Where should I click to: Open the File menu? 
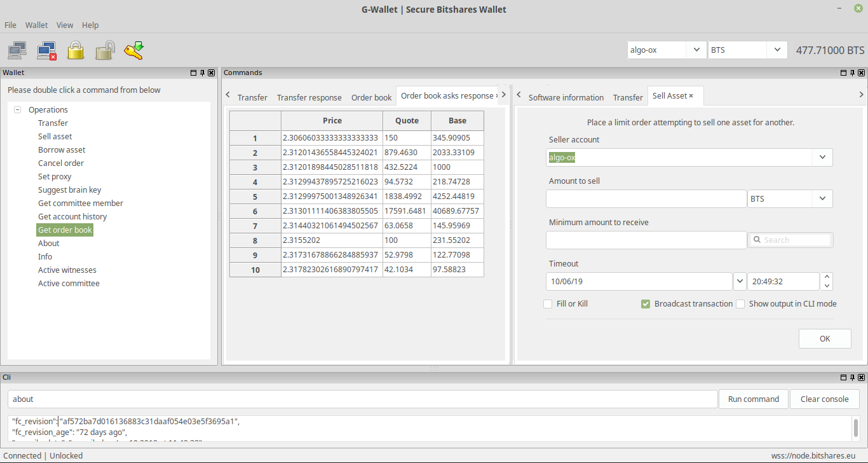[10, 25]
